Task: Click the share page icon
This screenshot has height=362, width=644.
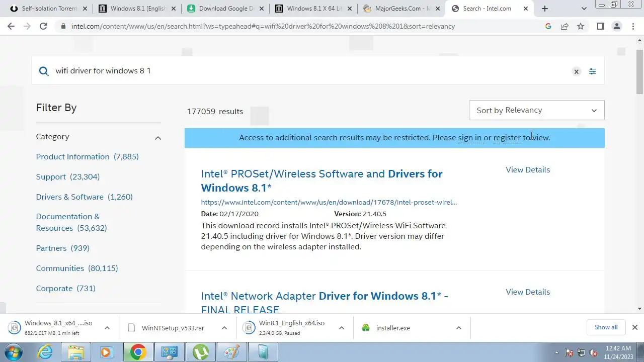Action: coord(565,26)
